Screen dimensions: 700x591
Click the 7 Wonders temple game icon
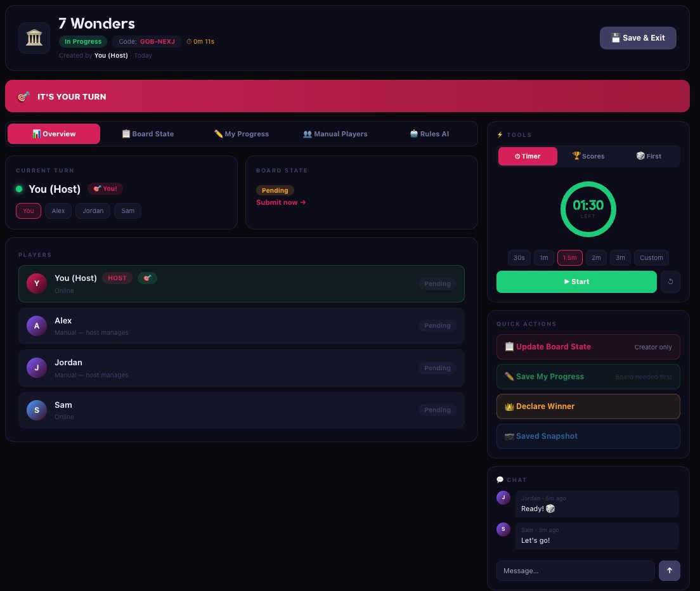pos(34,38)
